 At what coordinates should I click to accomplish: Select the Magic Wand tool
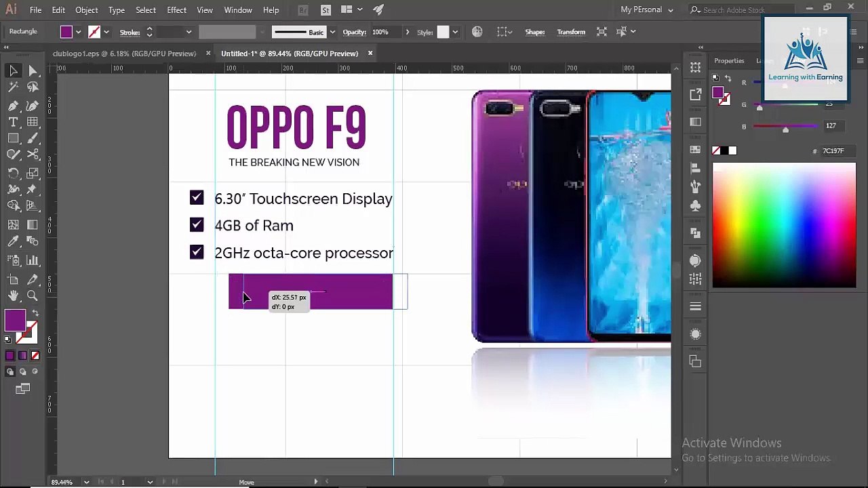13,87
